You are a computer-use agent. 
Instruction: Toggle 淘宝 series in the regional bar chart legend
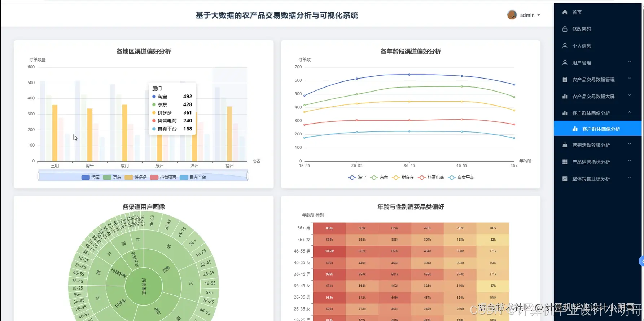pos(91,177)
